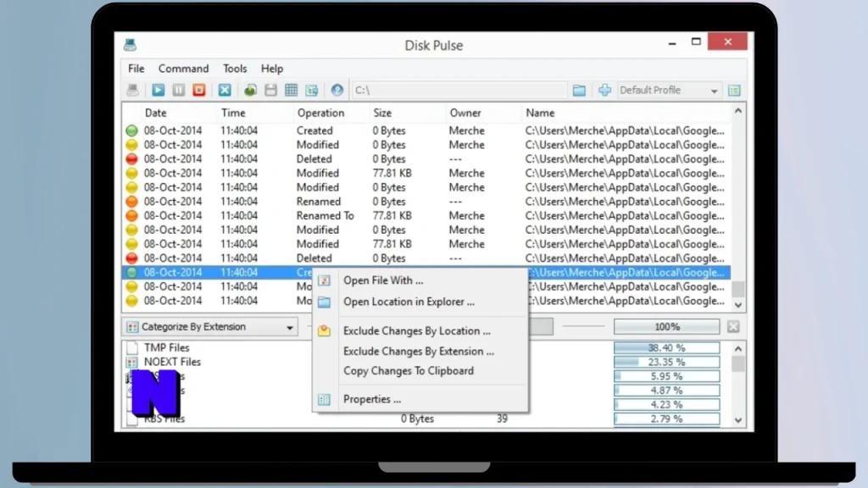The width and height of the screenshot is (868, 488).
Task: Click the C:\ path input field
Action: (x=459, y=90)
